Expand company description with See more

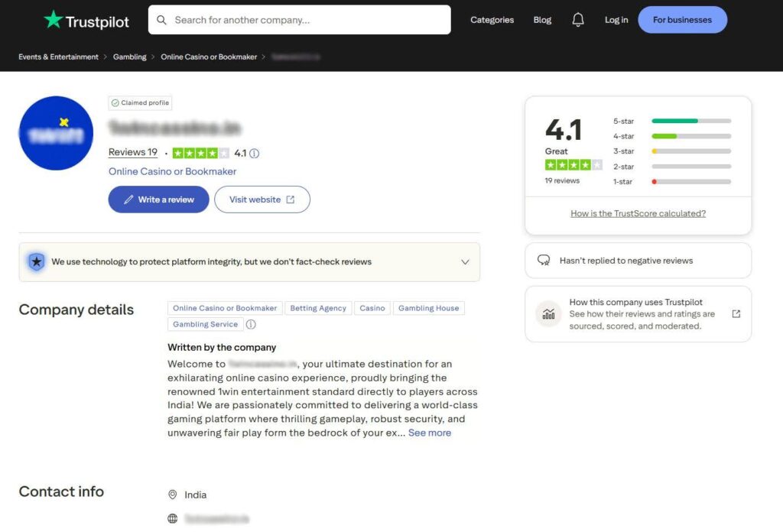[x=430, y=433]
